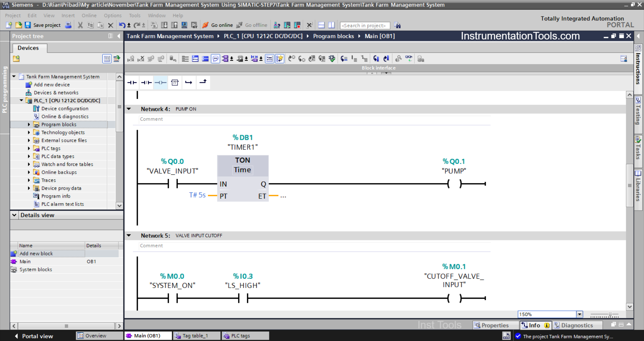Collapse the project tree panel arrow
Screen dimensions: 644x341
pos(119,36)
